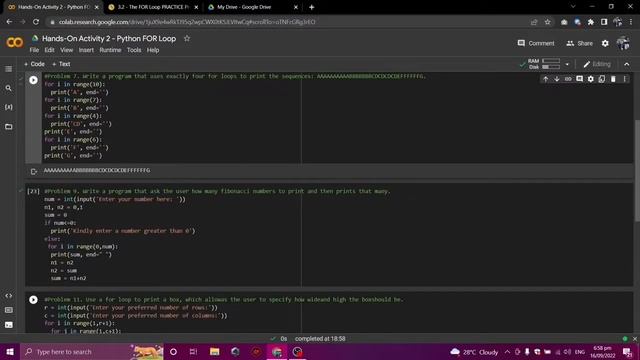This screenshot has height=360, width=640.
Task: Open the Windows Start menu
Action: click(10, 352)
